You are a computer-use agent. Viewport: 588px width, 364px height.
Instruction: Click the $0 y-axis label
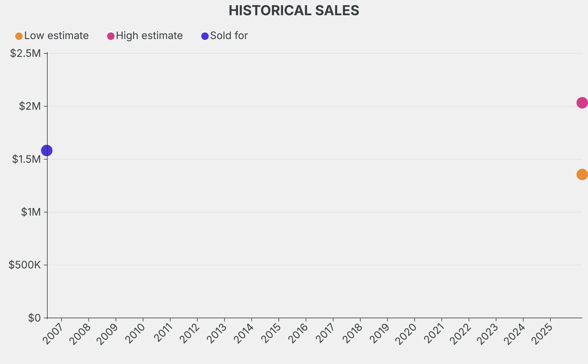(34, 317)
